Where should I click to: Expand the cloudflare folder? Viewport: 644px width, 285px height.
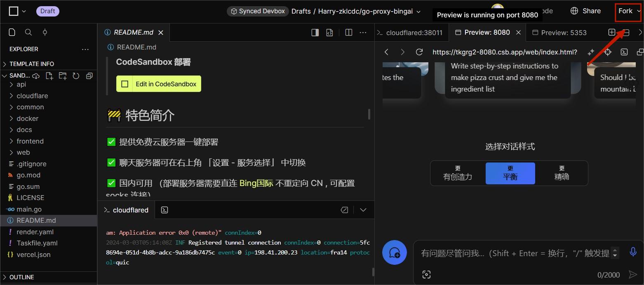click(x=49, y=96)
